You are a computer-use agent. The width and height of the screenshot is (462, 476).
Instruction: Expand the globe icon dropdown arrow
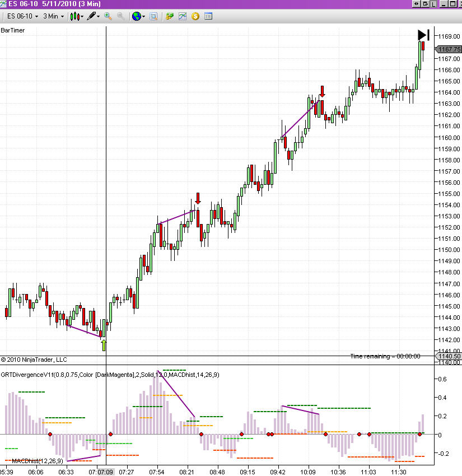coord(143,17)
